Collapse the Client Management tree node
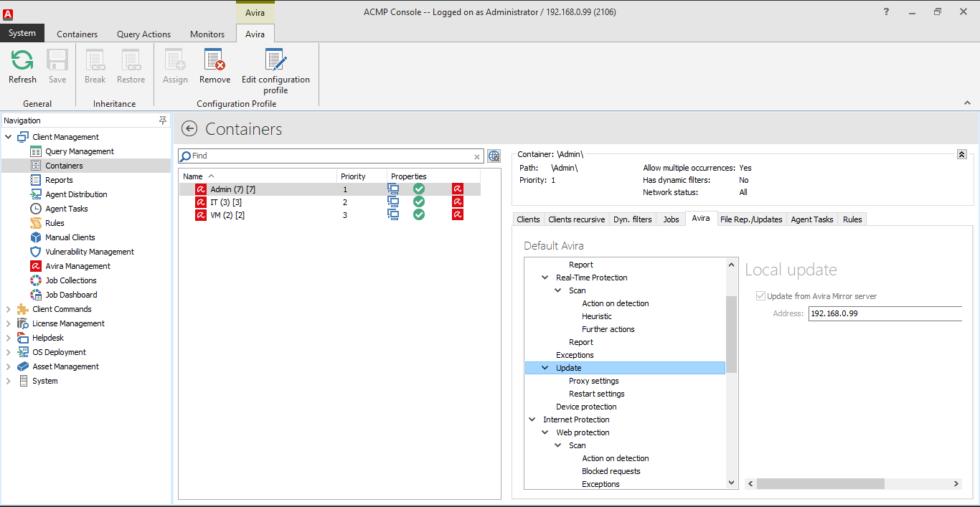 9,137
